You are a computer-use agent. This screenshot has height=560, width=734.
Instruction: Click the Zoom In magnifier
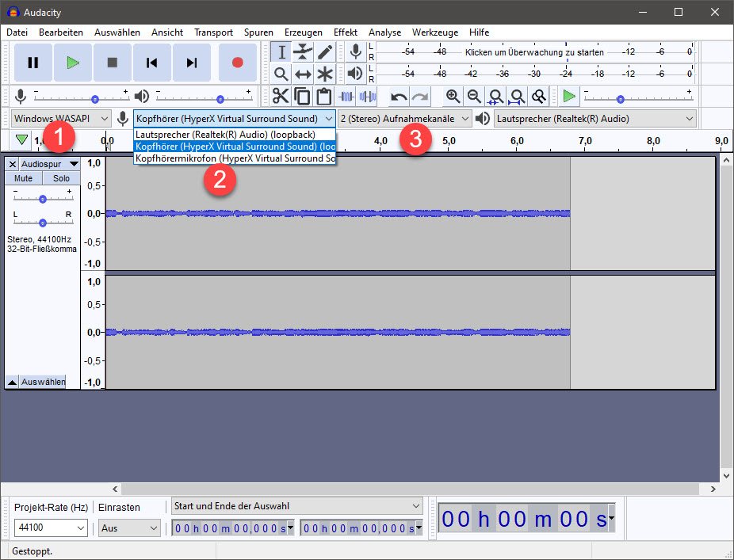(x=453, y=97)
